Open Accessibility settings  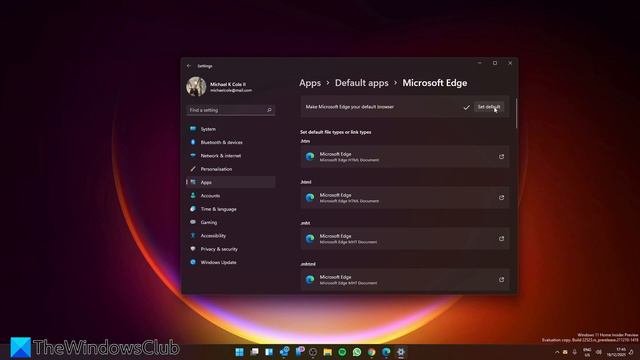click(231, 236)
